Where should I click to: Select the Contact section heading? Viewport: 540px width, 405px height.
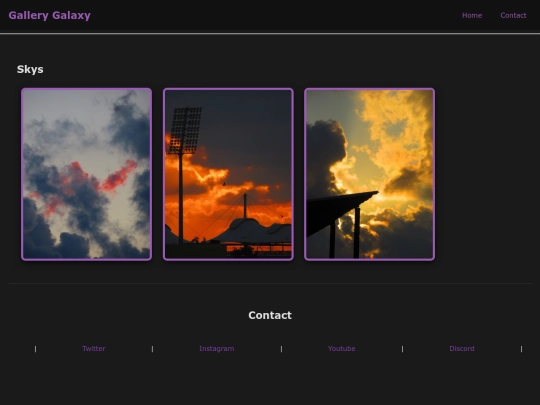(x=270, y=315)
